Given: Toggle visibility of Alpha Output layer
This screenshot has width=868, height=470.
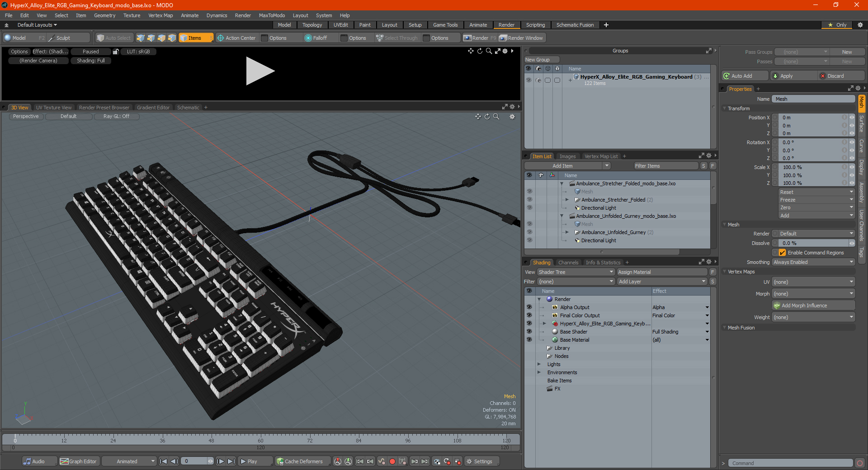Looking at the screenshot, I should [529, 307].
